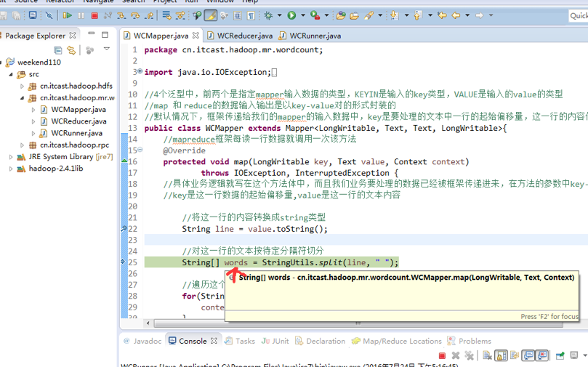Click the Remove All Terminated Launches icon

click(469, 355)
